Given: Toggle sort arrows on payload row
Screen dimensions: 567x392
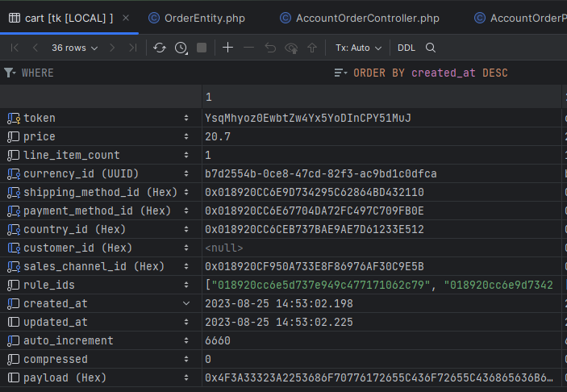Looking at the screenshot, I should [x=186, y=377].
